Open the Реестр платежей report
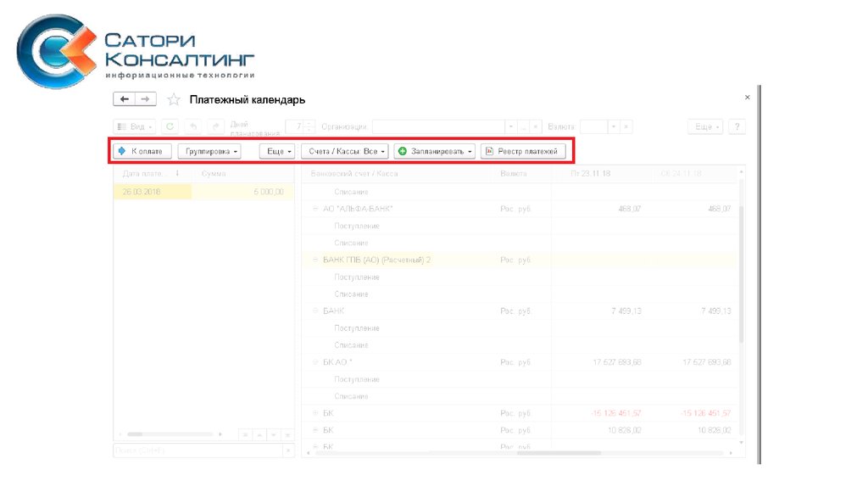Screen dimensions: 868x487 coord(523,151)
